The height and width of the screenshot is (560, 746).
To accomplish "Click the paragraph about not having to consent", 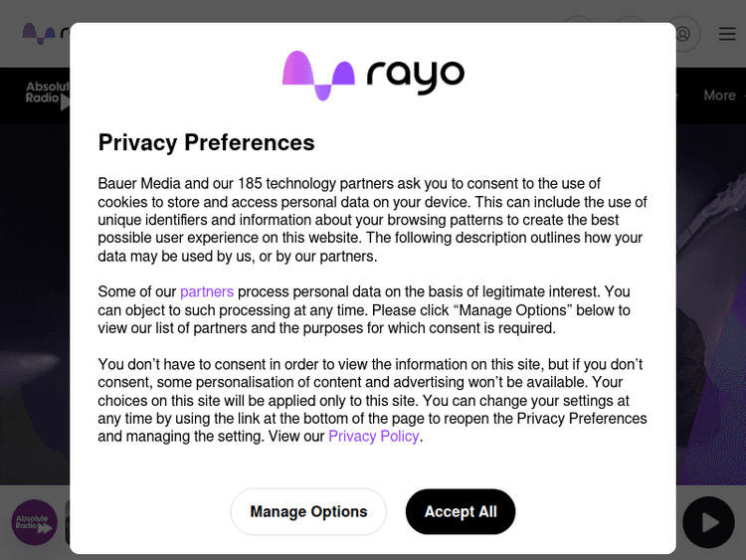I will point(372,400).
